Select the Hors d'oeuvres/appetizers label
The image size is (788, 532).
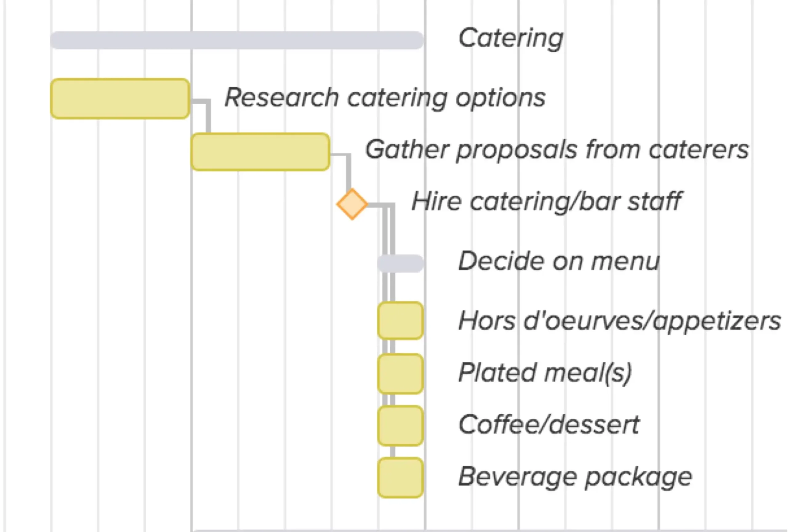619,320
